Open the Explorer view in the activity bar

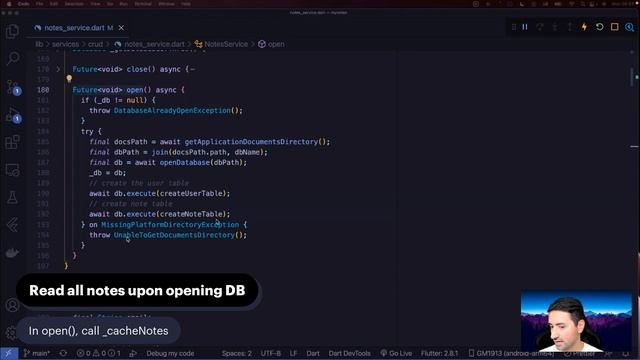pyautogui.click(x=12, y=31)
